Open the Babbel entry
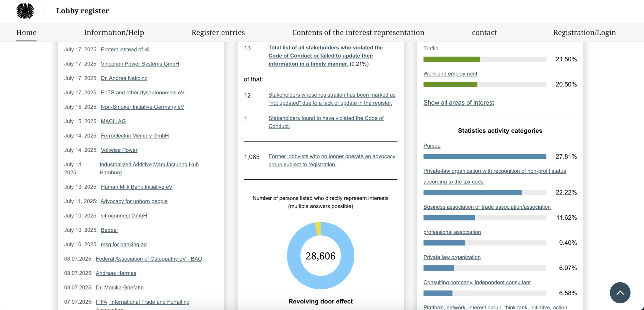 click(x=109, y=230)
